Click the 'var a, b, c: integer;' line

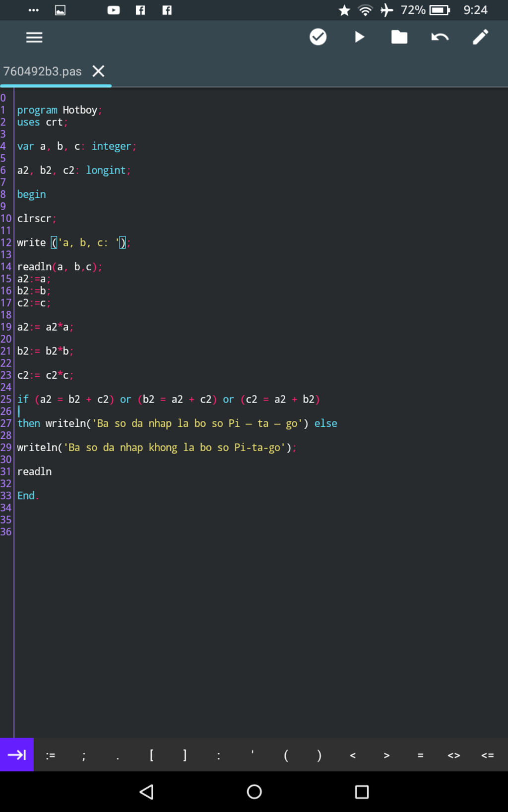(x=76, y=146)
